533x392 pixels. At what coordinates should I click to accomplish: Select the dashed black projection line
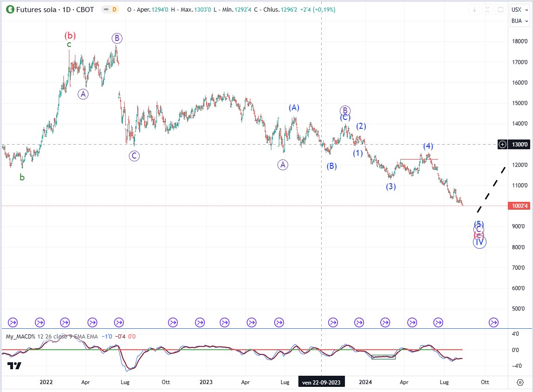click(x=492, y=189)
